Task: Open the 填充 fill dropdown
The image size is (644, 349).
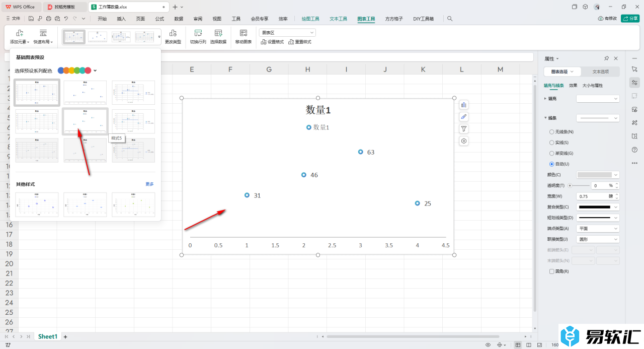Action: pyautogui.click(x=598, y=99)
